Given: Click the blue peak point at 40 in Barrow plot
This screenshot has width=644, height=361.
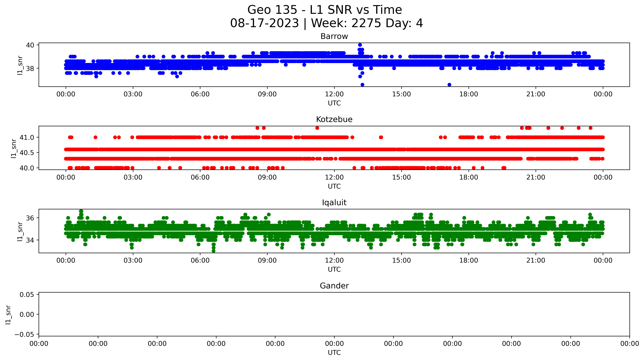Looking at the screenshot, I should coord(360,45).
